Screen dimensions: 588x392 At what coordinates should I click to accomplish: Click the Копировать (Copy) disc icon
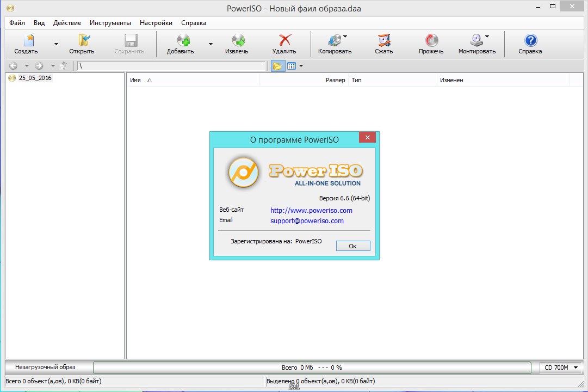click(x=335, y=40)
